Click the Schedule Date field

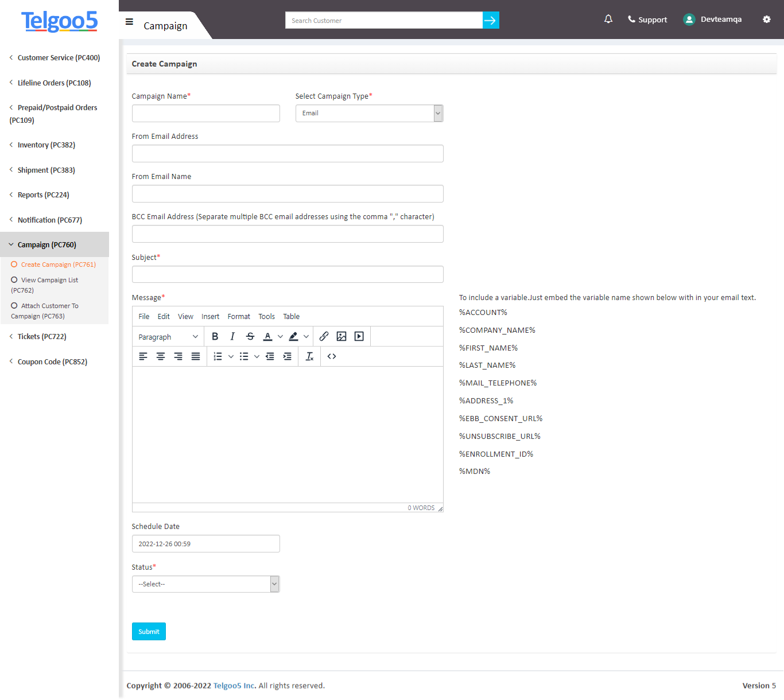tap(205, 543)
